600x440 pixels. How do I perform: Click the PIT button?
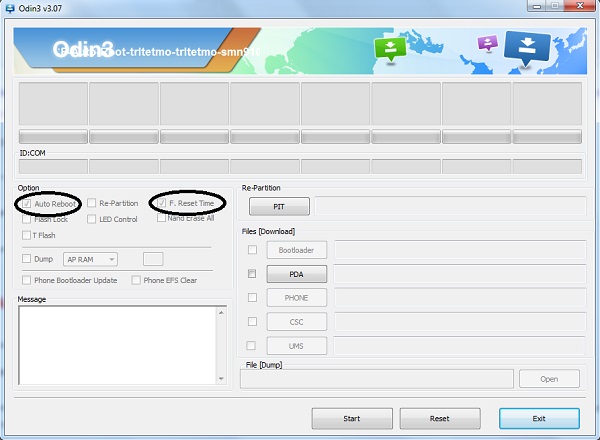click(x=279, y=207)
